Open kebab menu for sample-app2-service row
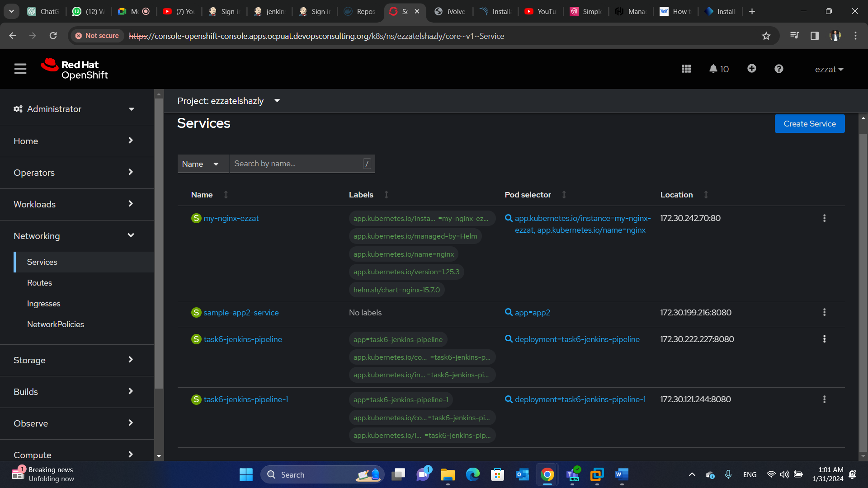The image size is (868, 488). [x=824, y=312]
